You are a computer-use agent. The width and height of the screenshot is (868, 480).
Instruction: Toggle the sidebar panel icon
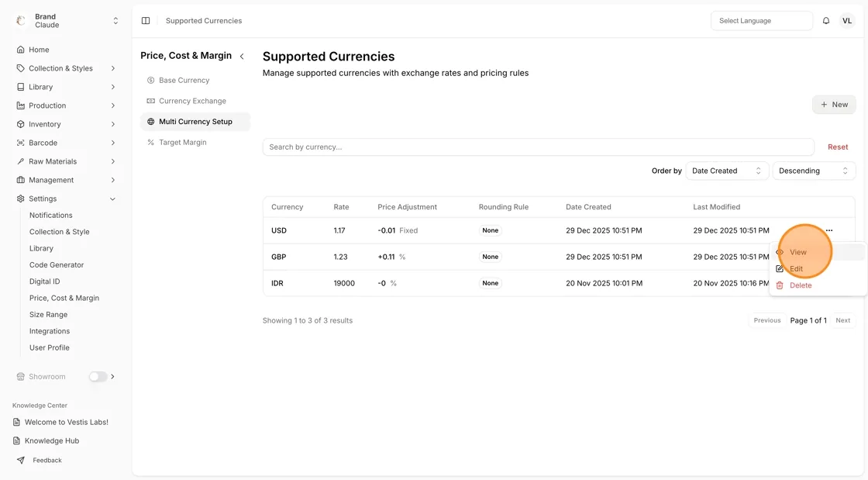click(146, 20)
